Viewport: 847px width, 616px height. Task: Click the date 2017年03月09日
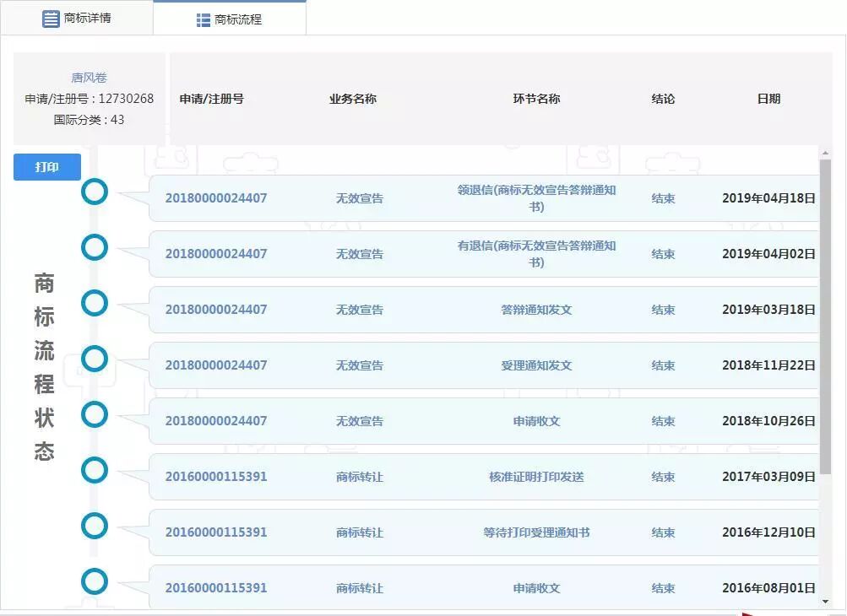pos(768,477)
